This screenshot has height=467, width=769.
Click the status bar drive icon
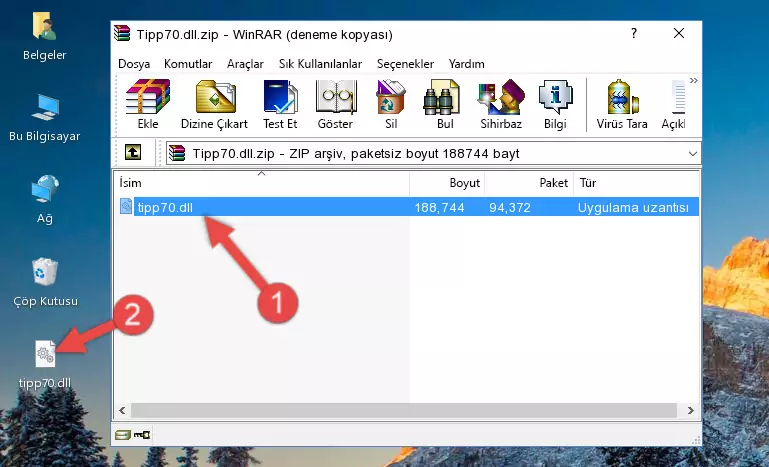pos(123,434)
